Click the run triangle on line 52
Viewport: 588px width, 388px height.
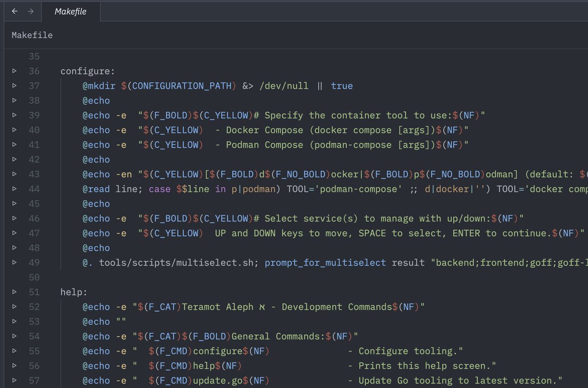point(15,307)
